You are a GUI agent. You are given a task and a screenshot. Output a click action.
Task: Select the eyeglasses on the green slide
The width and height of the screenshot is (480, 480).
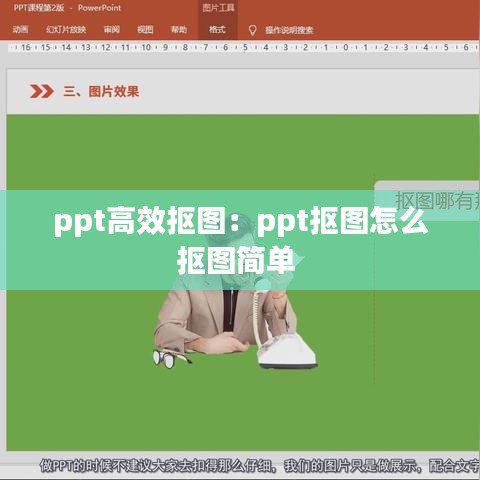click(172, 358)
